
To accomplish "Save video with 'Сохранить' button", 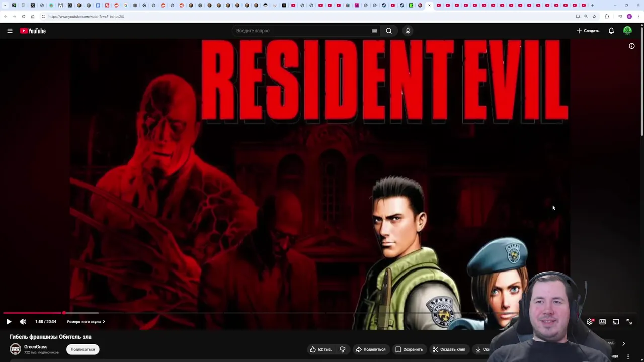I will pos(409,349).
